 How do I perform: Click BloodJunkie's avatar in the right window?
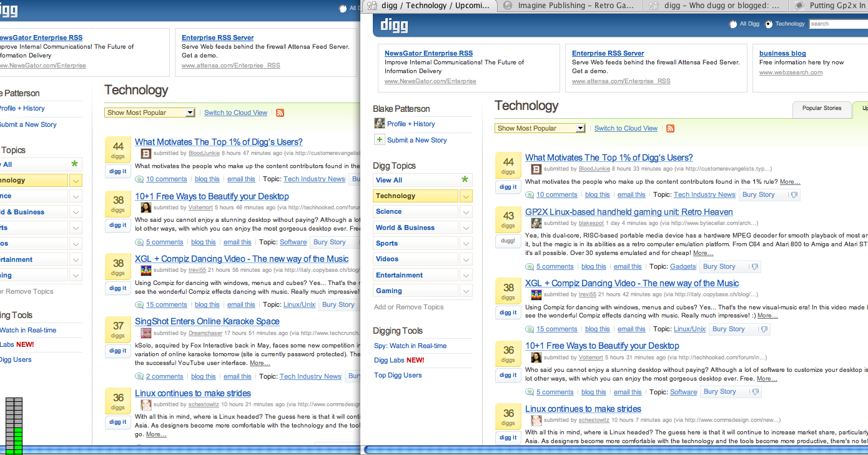coord(536,169)
